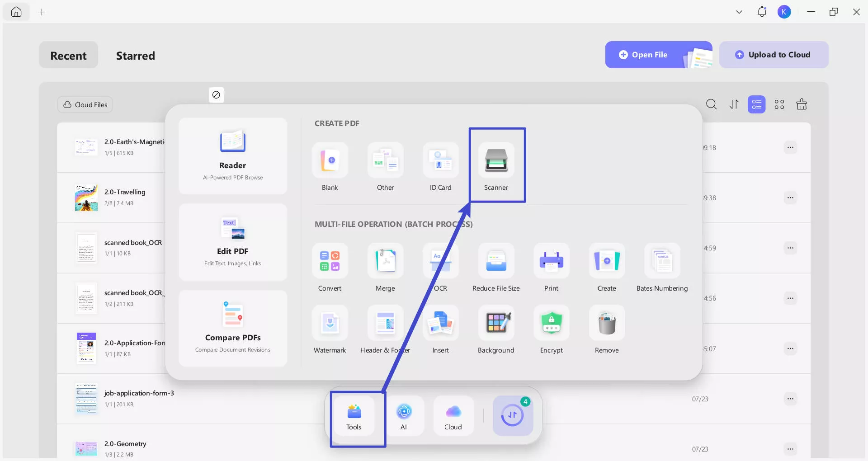The image size is (868, 461).
Task: Select the Blank PDF creation icon
Action: [330, 161]
